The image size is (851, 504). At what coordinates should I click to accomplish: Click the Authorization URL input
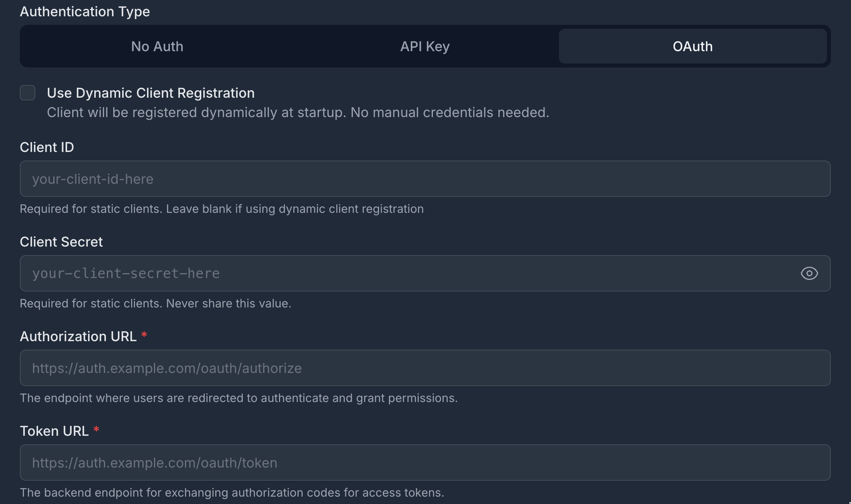pos(425,368)
